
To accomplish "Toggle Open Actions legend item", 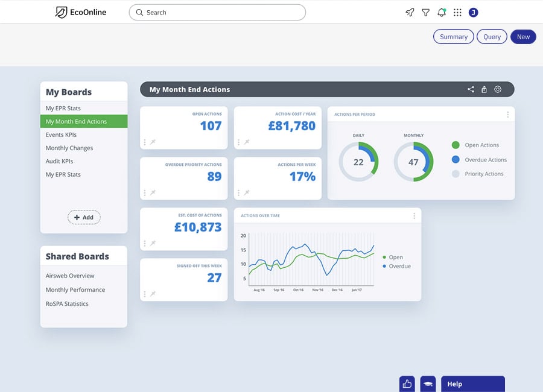I will tap(475, 145).
